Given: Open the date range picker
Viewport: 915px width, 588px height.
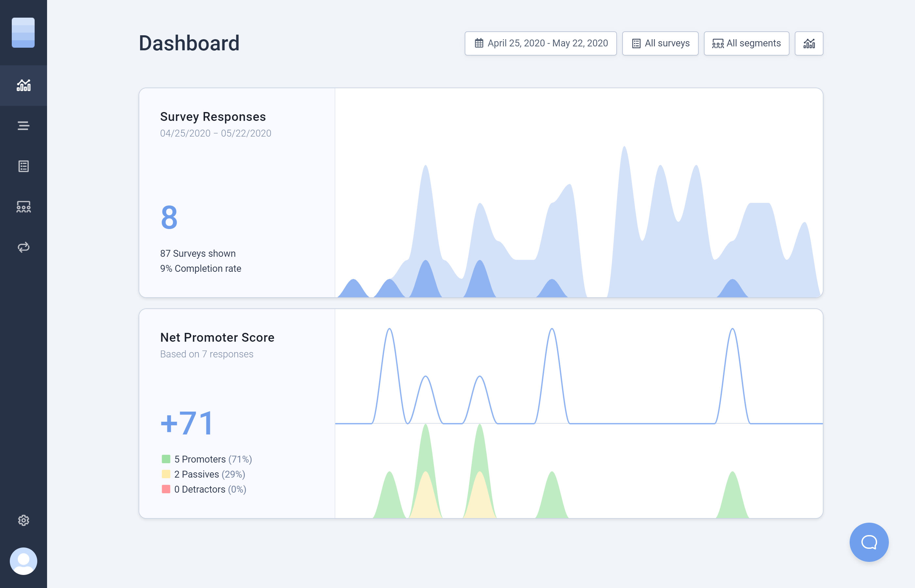Looking at the screenshot, I should 541,43.
